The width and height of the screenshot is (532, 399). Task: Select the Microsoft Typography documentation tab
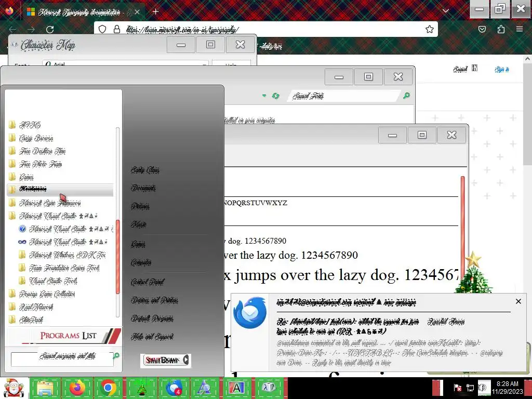point(84,12)
